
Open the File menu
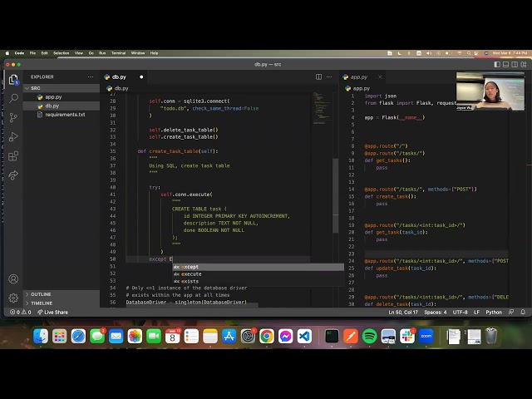[x=32, y=53]
